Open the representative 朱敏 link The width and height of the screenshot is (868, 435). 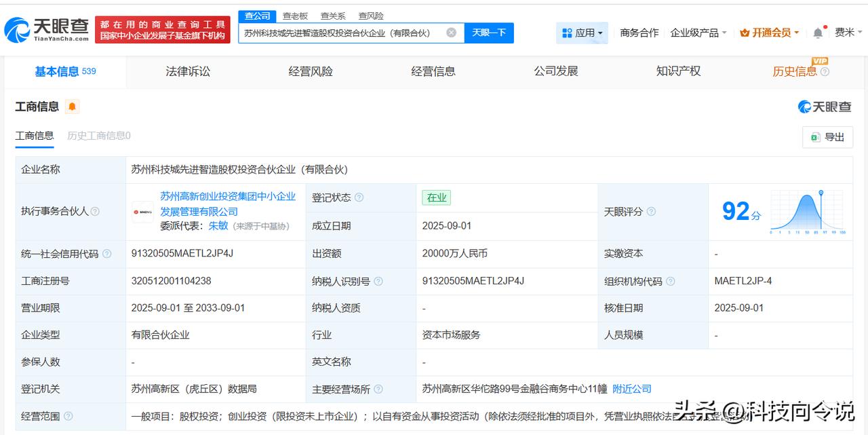coord(218,226)
